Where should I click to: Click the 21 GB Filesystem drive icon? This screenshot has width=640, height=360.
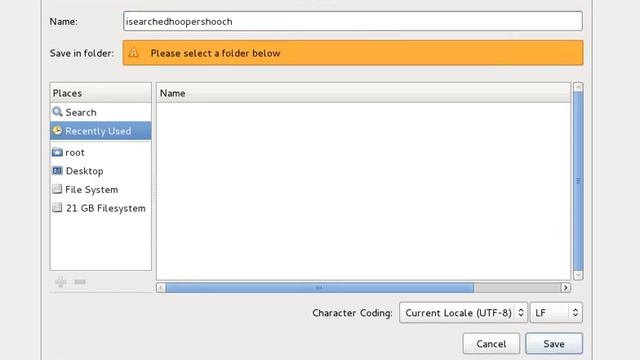[x=57, y=208]
